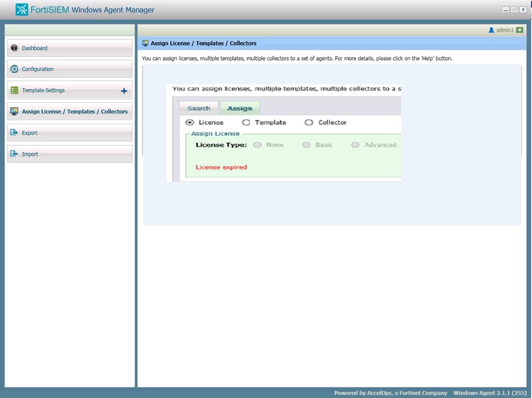Click the FortiSIEM logo icon
The image size is (532, 398).
(x=22, y=9)
